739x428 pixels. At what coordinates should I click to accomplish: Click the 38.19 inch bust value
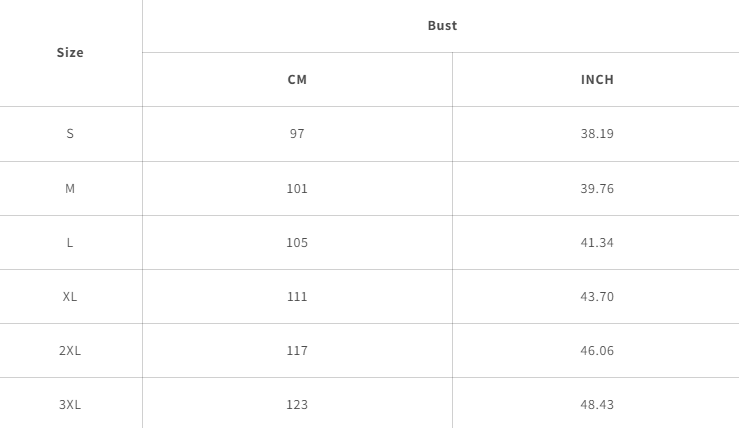click(x=597, y=134)
